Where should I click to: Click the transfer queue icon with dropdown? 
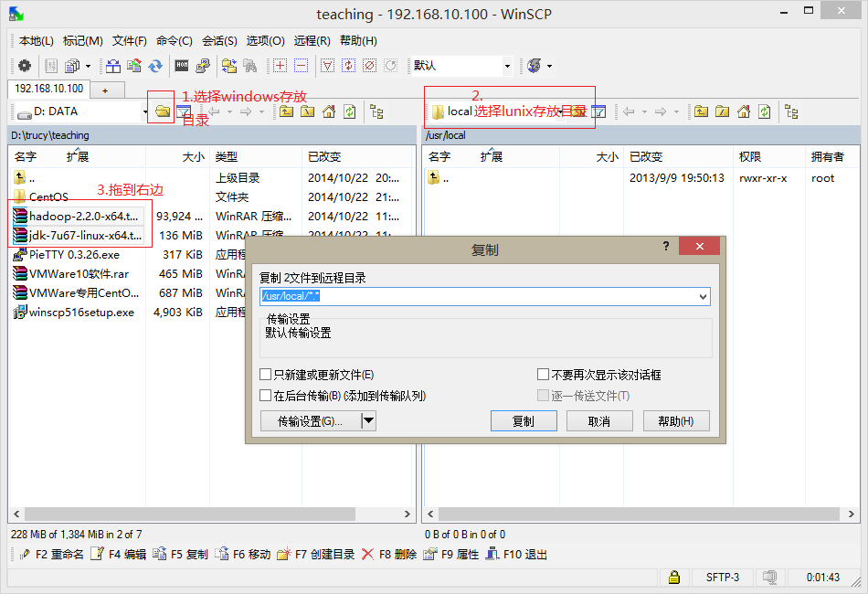tap(72, 66)
